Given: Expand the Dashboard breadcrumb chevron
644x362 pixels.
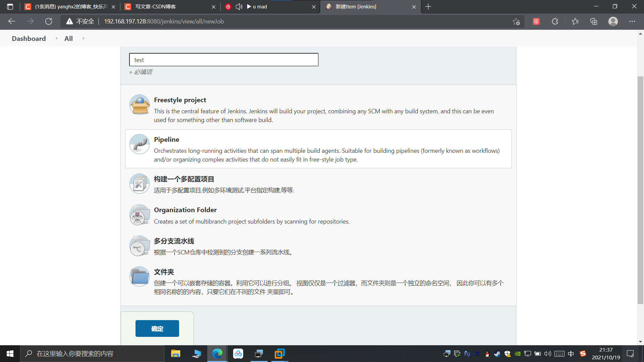Looking at the screenshot, I should [56, 38].
